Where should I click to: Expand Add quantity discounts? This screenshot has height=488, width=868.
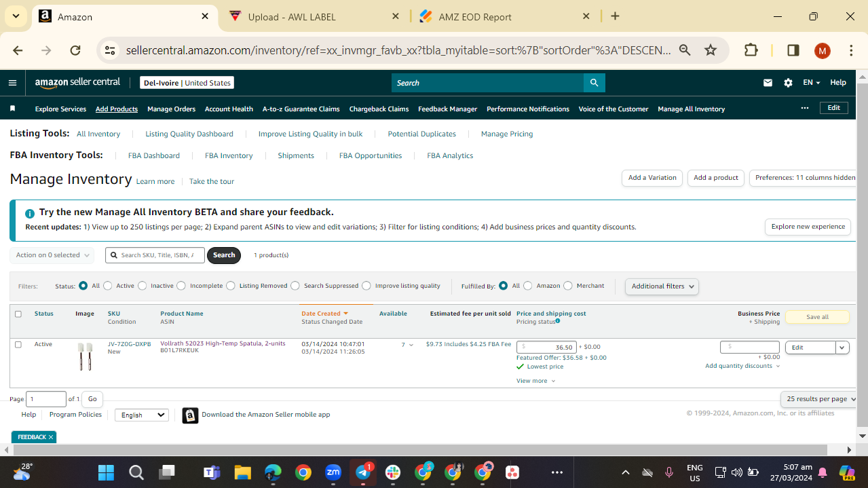(742, 366)
